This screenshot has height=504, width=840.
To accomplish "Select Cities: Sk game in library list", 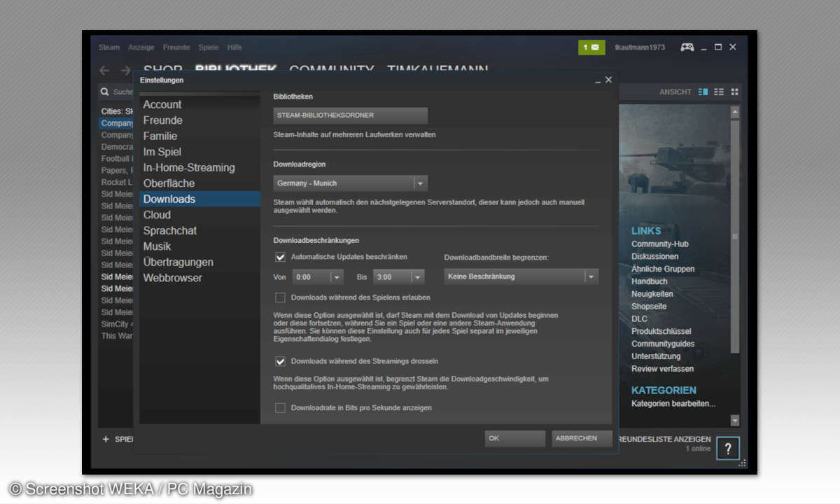I will click(116, 111).
